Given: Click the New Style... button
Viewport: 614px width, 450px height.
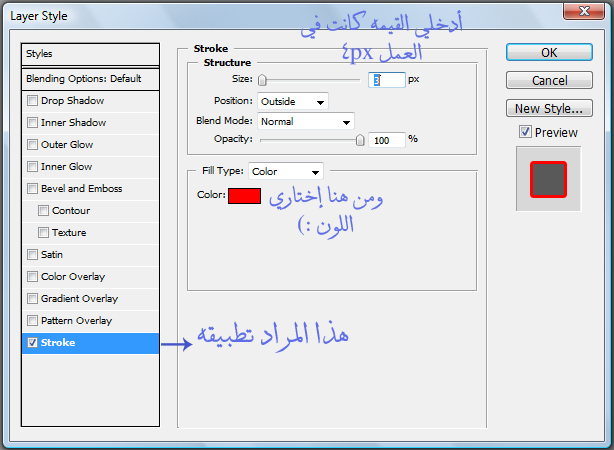Looking at the screenshot, I should (549, 108).
